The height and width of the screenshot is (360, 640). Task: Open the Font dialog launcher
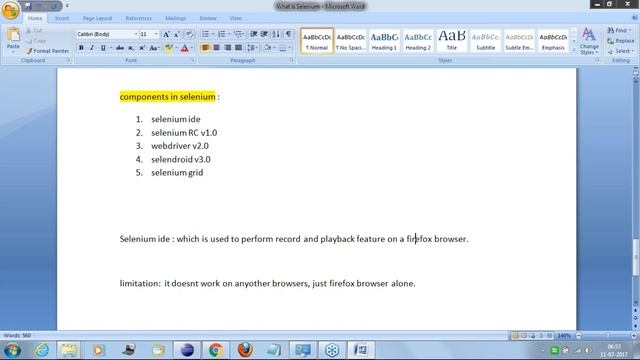coord(193,60)
